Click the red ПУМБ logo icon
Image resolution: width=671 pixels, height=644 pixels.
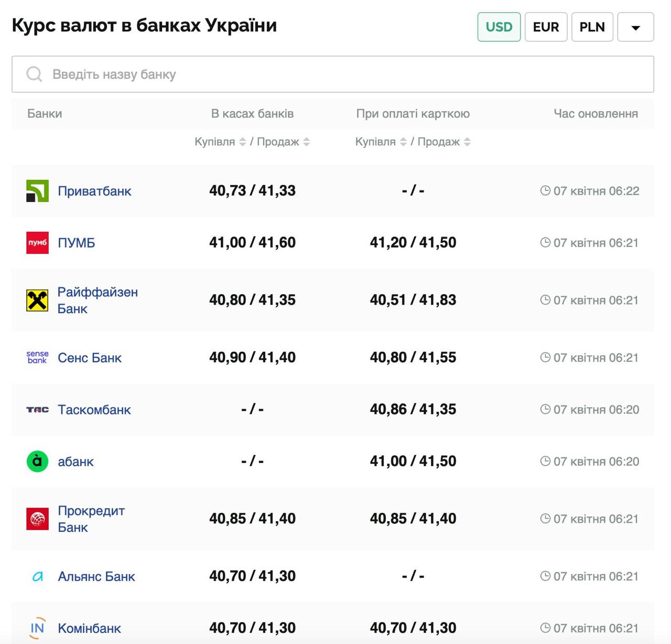37,243
